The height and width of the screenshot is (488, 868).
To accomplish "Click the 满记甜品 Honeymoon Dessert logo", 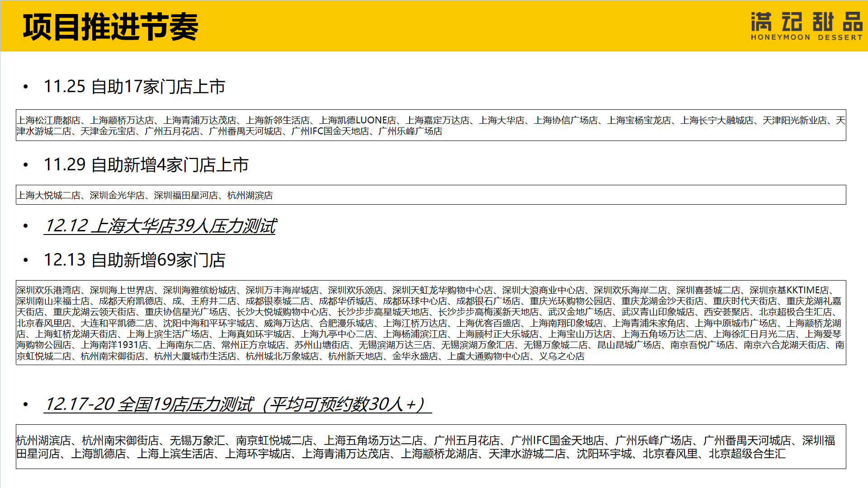I will 807,26.
